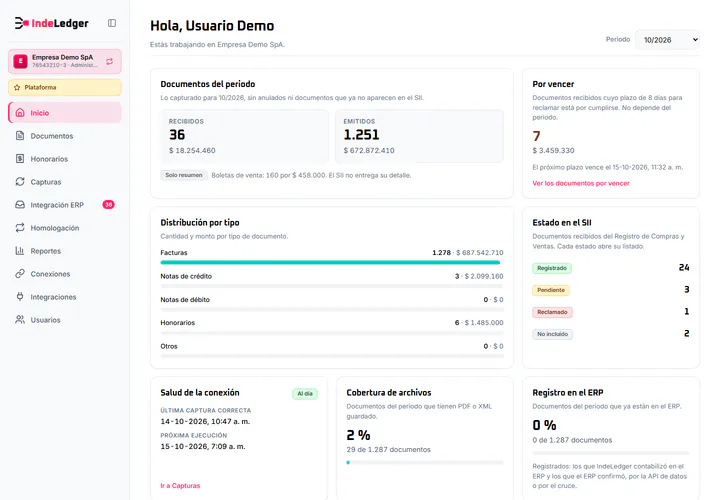Click '14-10-2026, 10:47 a. m.' capture time
The height and width of the screenshot is (500, 720).
click(205, 421)
